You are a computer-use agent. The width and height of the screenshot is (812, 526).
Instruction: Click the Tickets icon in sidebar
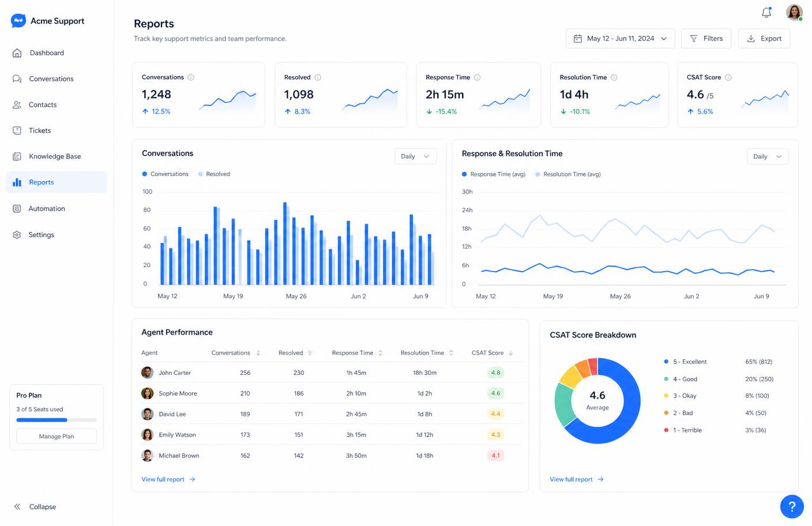[17, 131]
